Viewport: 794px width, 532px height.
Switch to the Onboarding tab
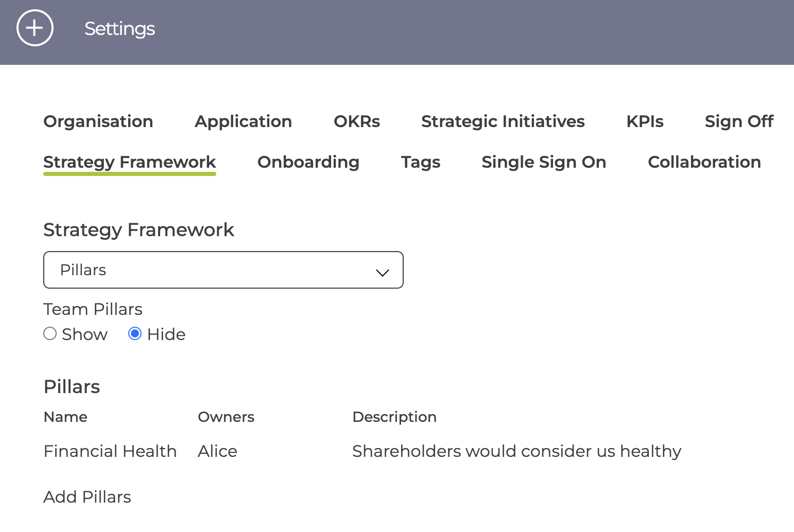coord(308,162)
